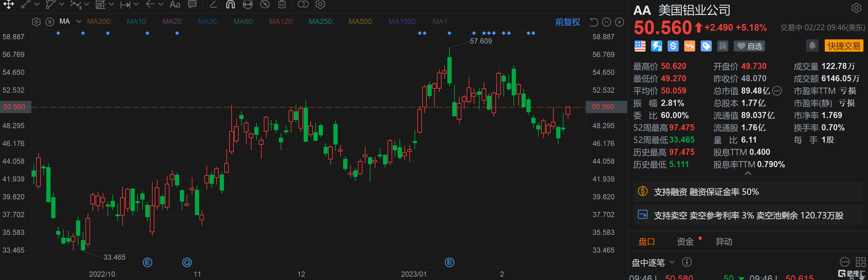Click the angle line style icon
This screenshot has width=868, height=280.
pos(213,4)
